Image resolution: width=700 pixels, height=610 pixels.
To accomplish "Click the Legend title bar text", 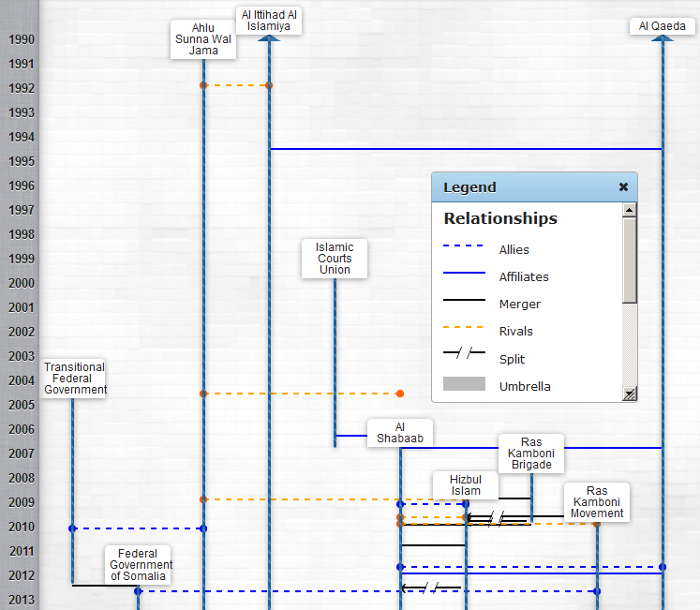I will [x=469, y=187].
